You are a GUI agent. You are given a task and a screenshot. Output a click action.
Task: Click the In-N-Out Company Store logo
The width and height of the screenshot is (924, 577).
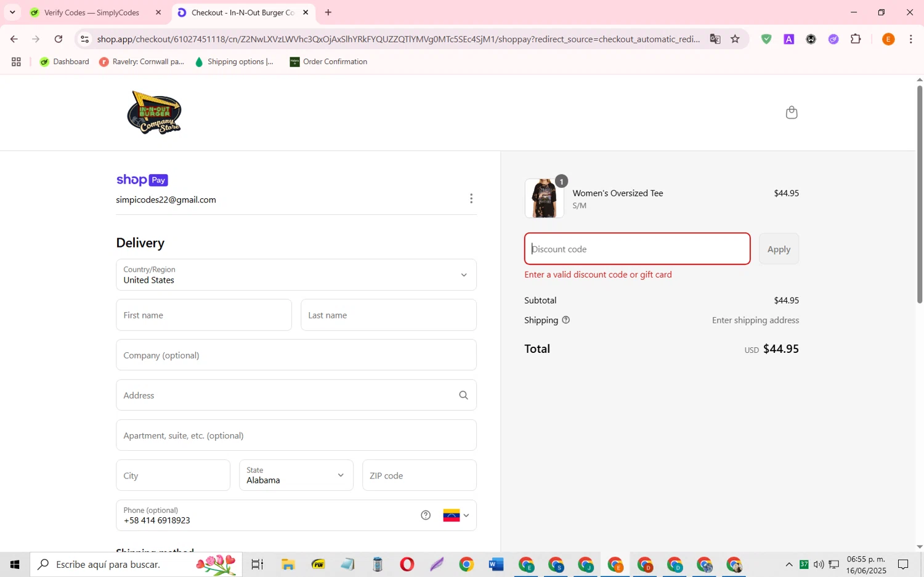155,112
